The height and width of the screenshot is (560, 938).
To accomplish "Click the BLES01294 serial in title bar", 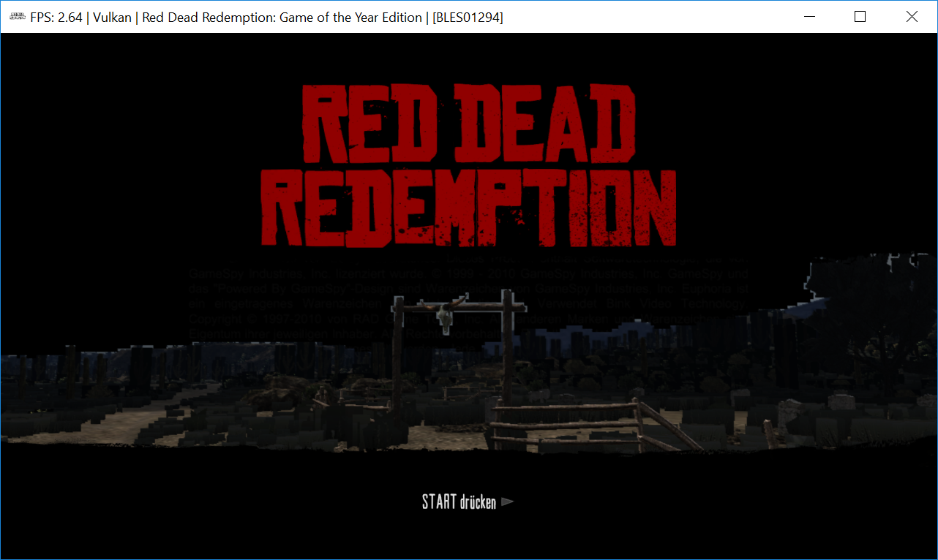I will tap(468, 18).
